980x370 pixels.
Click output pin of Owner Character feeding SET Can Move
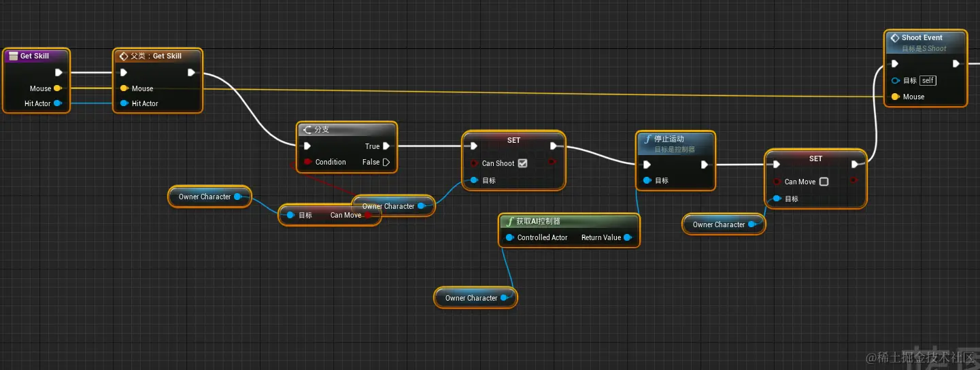pos(751,224)
